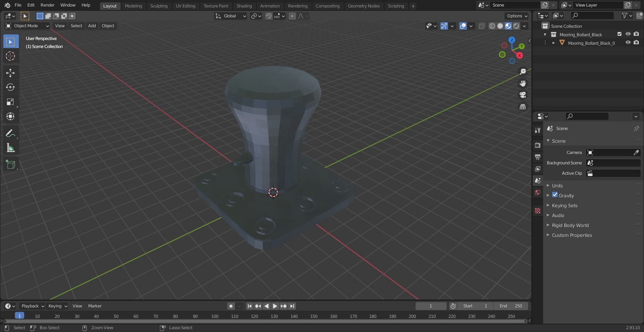Open the Texture properties tab
Image resolution: width=644 pixels, height=332 pixels.
[537, 211]
